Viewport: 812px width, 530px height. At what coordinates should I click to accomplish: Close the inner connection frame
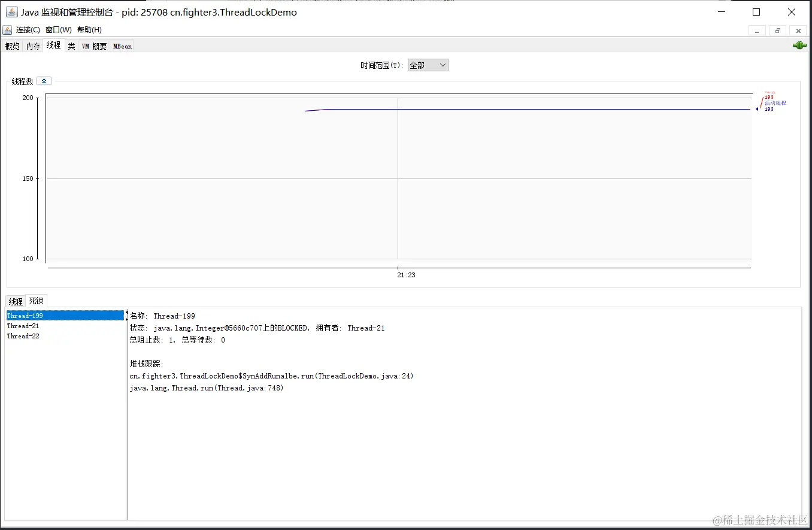[798, 31]
